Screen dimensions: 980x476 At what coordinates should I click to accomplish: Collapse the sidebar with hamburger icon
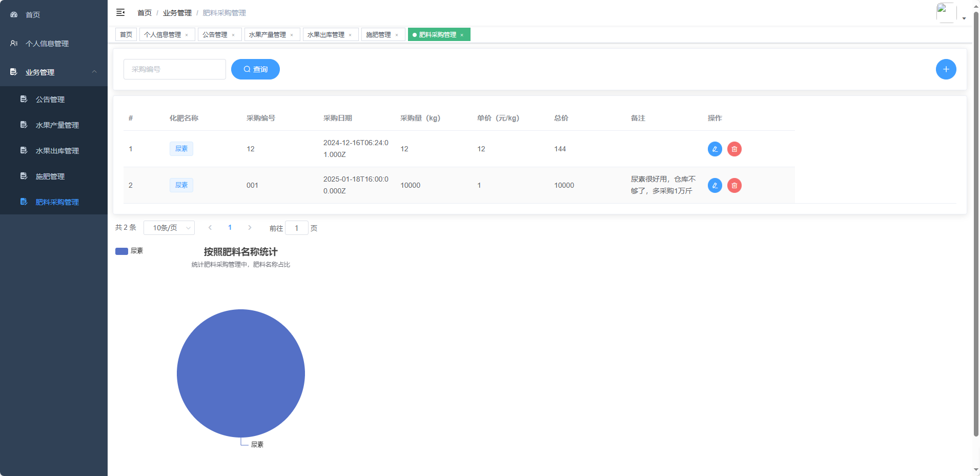click(x=120, y=12)
